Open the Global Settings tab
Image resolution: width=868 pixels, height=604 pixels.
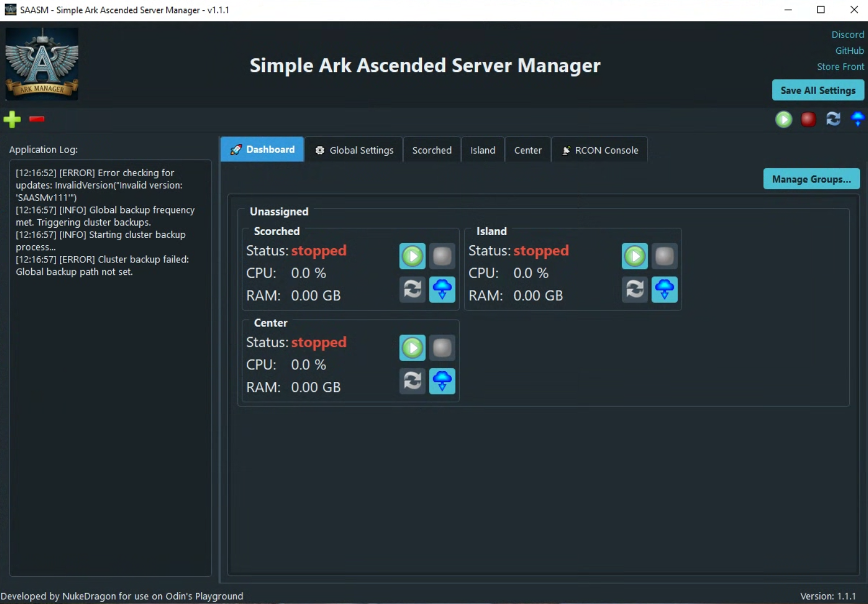point(354,150)
